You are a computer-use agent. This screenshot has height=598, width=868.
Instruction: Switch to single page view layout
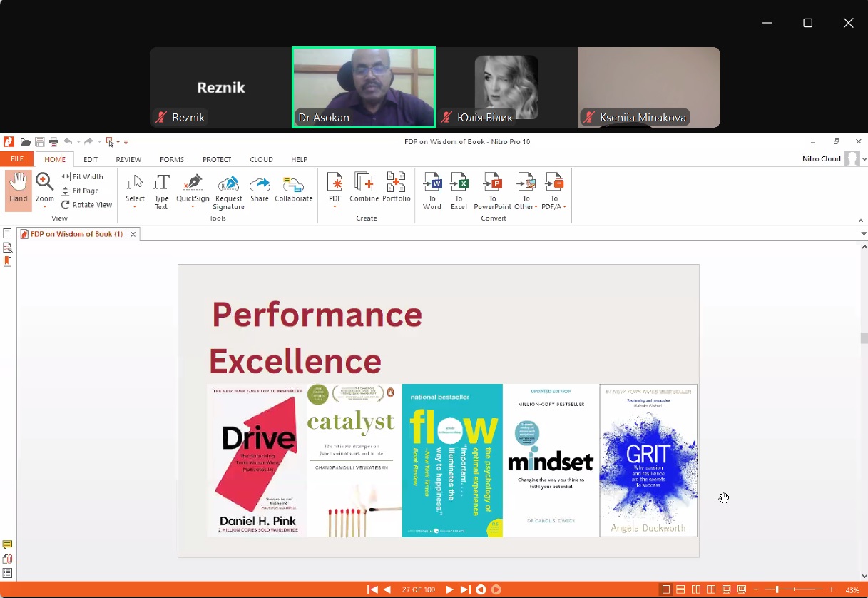pyautogui.click(x=666, y=589)
